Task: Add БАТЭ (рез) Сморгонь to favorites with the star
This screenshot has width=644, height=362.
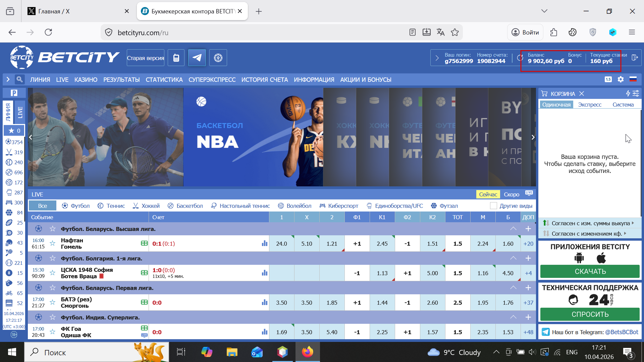Action: coord(52,302)
